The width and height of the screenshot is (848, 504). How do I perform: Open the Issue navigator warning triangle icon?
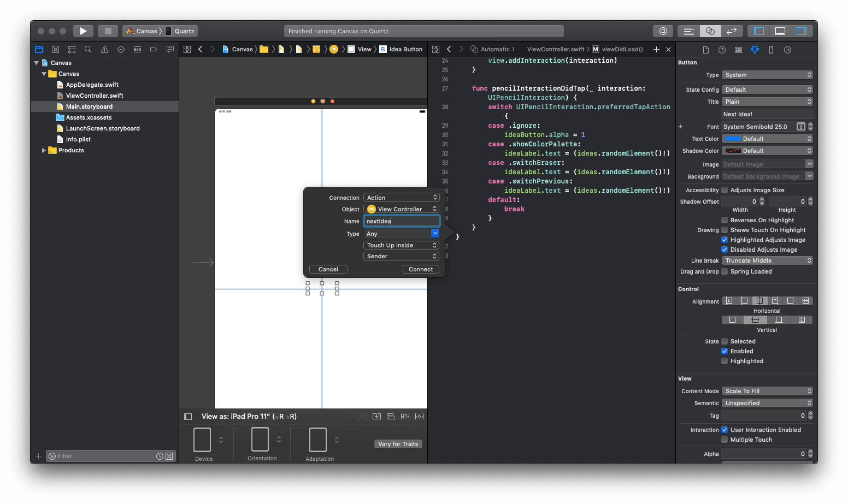(x=104, y=50)
